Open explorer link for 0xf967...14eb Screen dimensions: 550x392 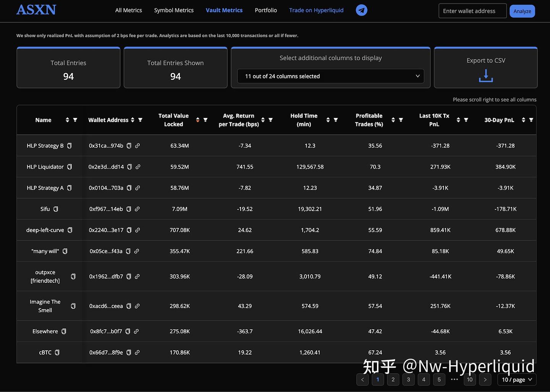pyautogui.click(x=137, y=209)
